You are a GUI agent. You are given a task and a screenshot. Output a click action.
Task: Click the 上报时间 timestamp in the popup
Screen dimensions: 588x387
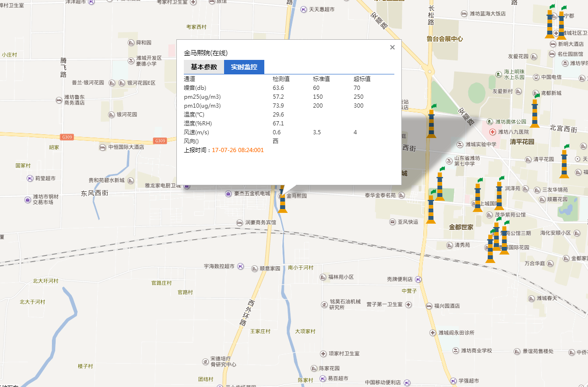click(238, 150)
